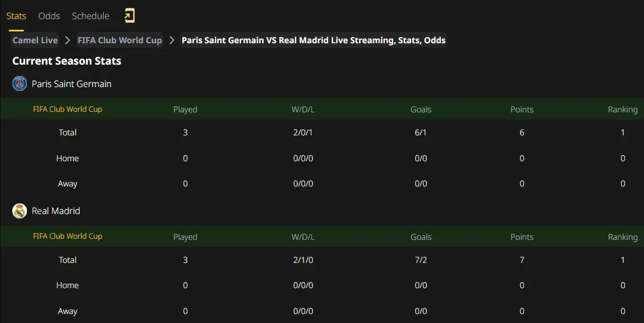The width and height of the screenshot is (644, 323).
Task: Click the Current Season Stats heading
Action: coord(67,61)
